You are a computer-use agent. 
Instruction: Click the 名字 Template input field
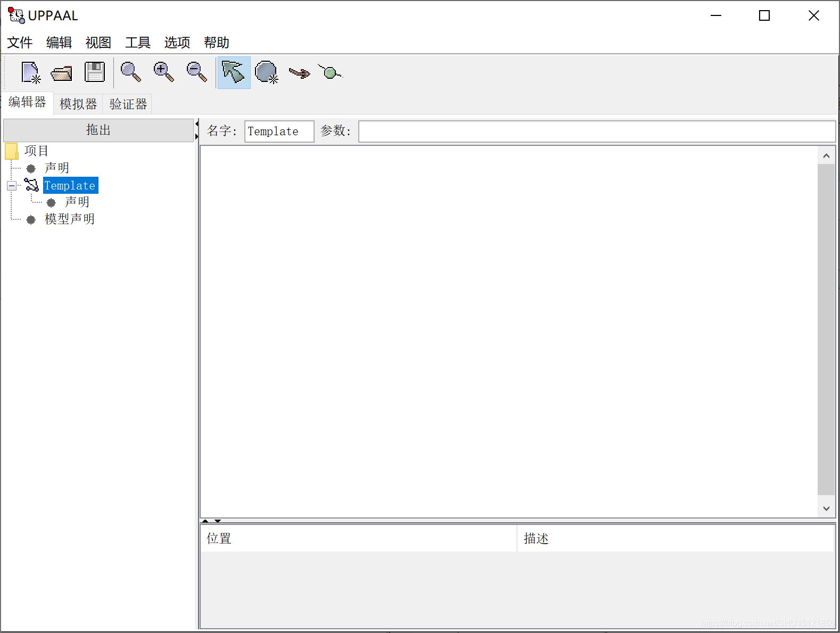coord(279,131)
